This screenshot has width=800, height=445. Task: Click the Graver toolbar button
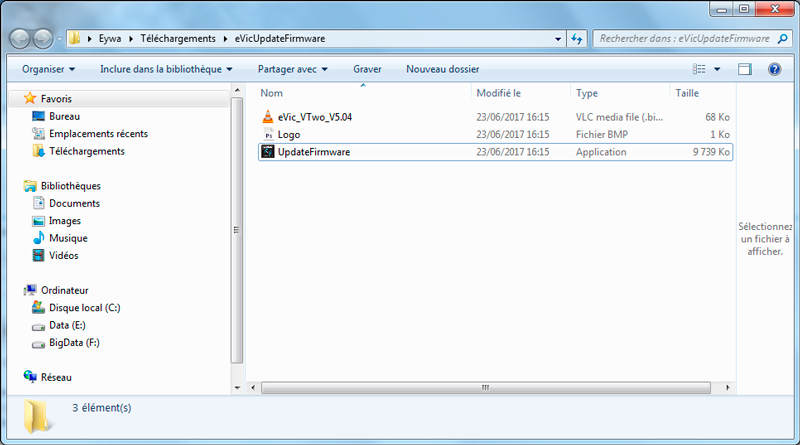pyautogui.click(x=367, y=69)
